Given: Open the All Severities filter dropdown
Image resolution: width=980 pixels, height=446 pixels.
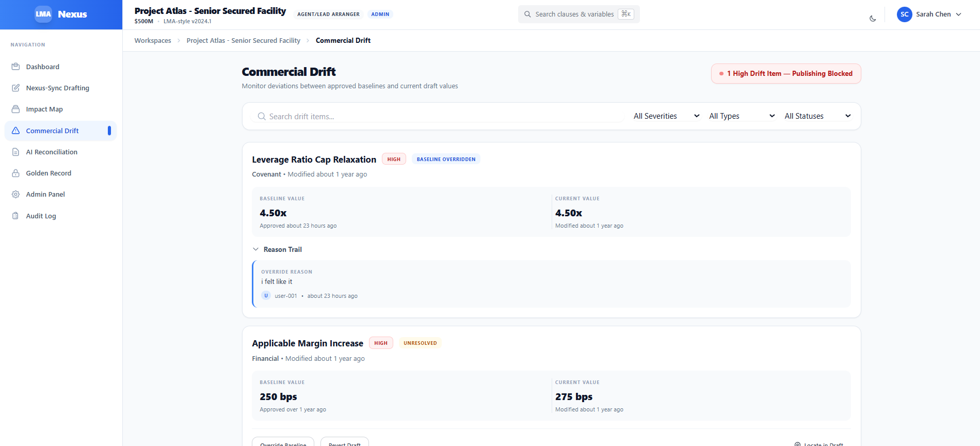Looking at the screenshot, I should coord(666,116).
